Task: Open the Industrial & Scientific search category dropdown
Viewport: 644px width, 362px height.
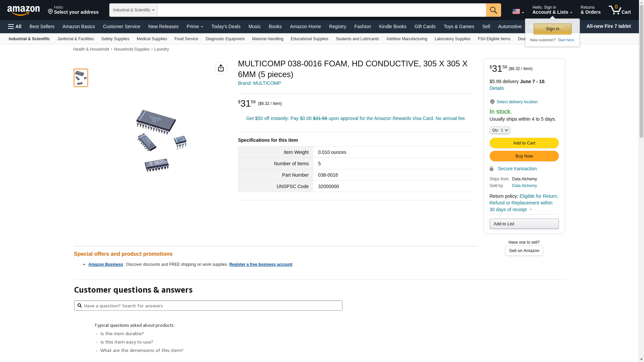Action: (133, 10)
